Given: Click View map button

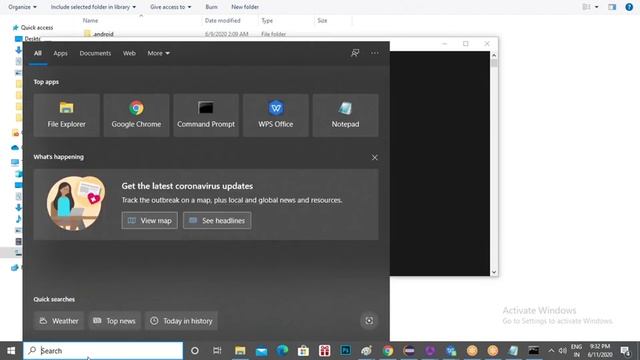Looking at the screenshot, I should [149, 220].
